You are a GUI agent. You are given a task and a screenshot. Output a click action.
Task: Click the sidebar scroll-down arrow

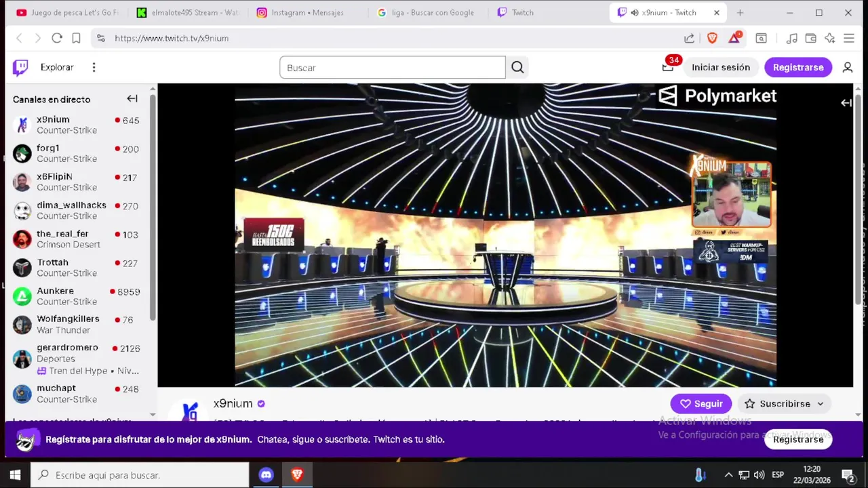153,414
